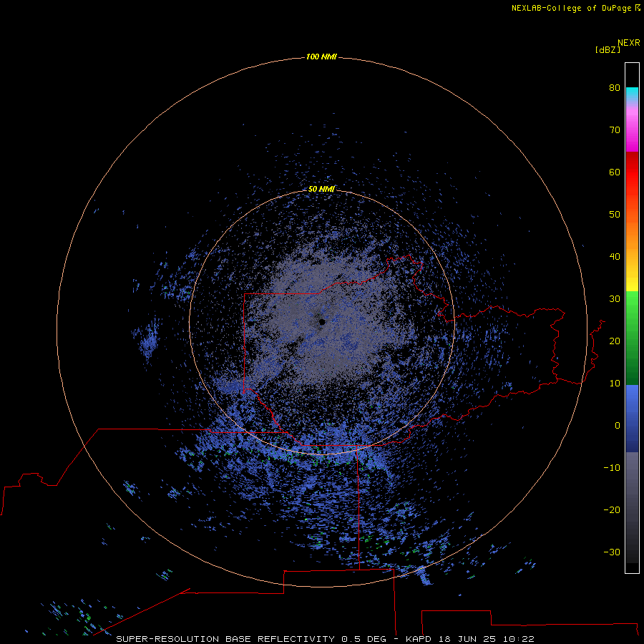Click the -30 dBZ scale value
The image size is (644, 644).
pos(612,552)
